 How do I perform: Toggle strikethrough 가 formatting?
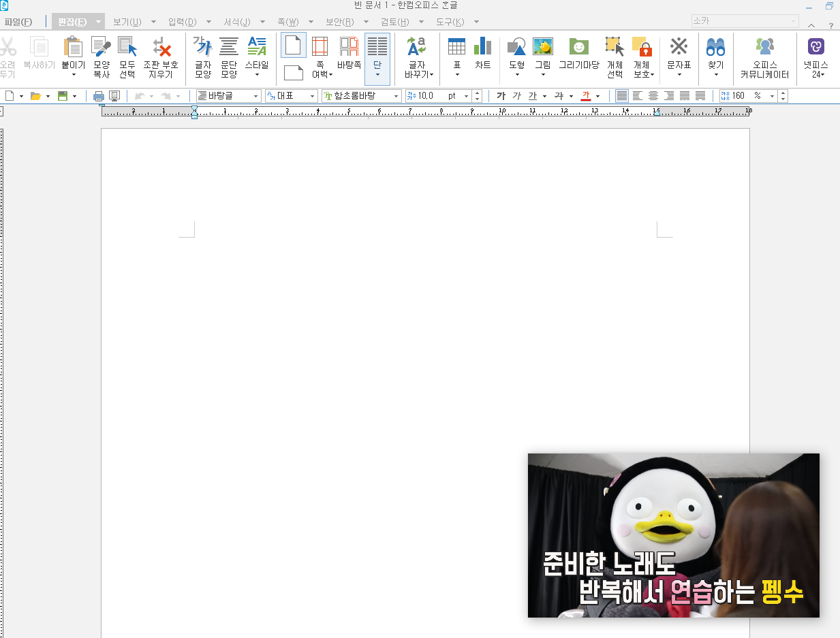click(x=559, y=96)
